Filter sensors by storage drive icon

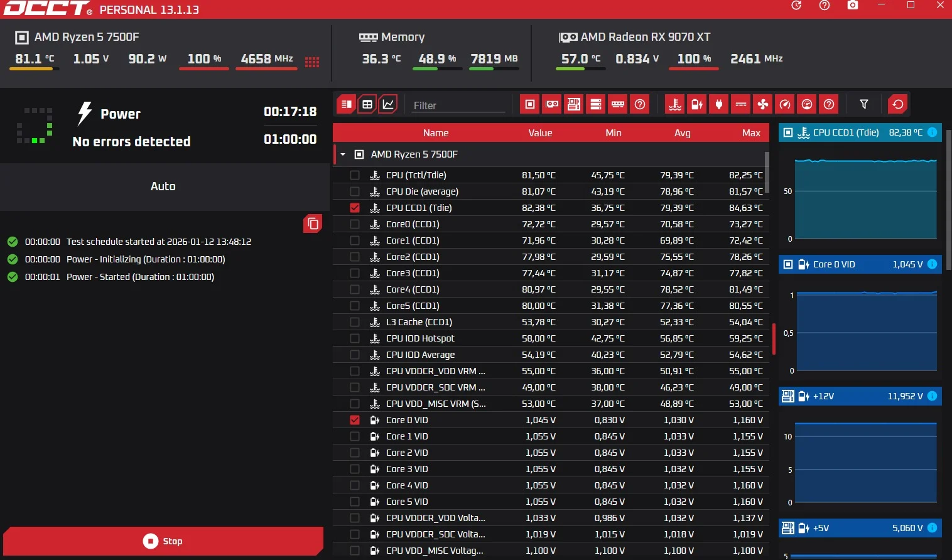point(596,104)
